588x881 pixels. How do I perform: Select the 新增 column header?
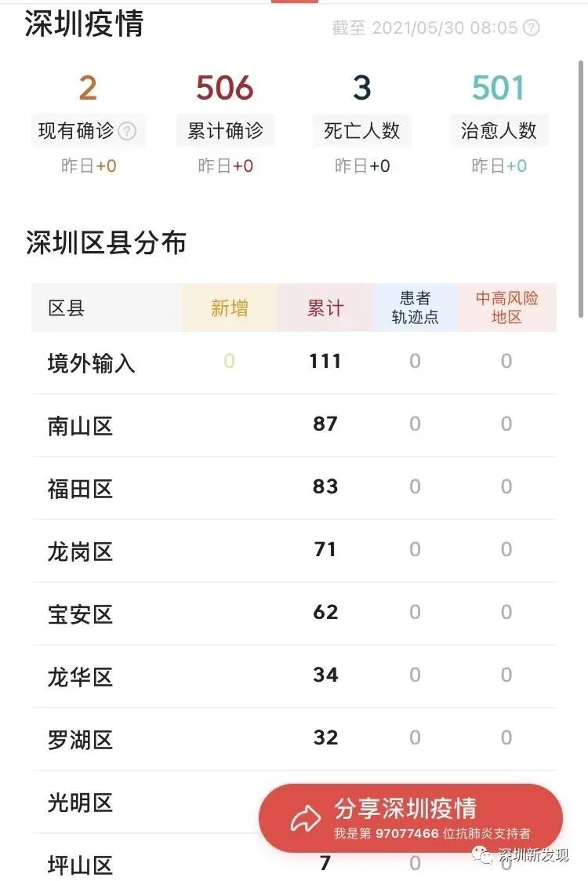(230, 308)
